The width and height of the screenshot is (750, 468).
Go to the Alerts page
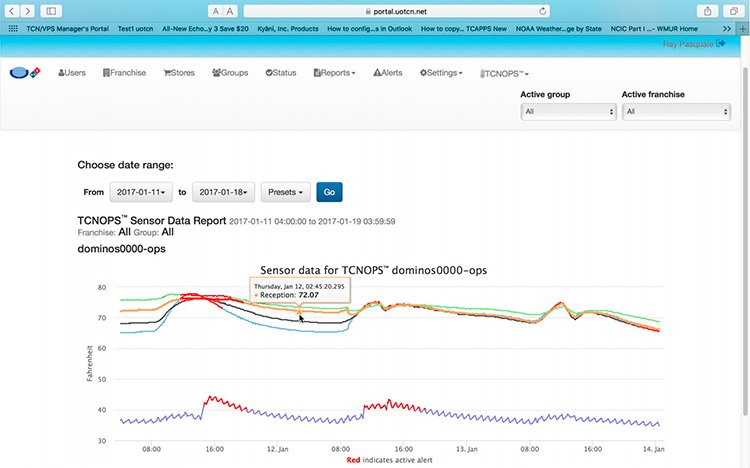click(388, 73)
